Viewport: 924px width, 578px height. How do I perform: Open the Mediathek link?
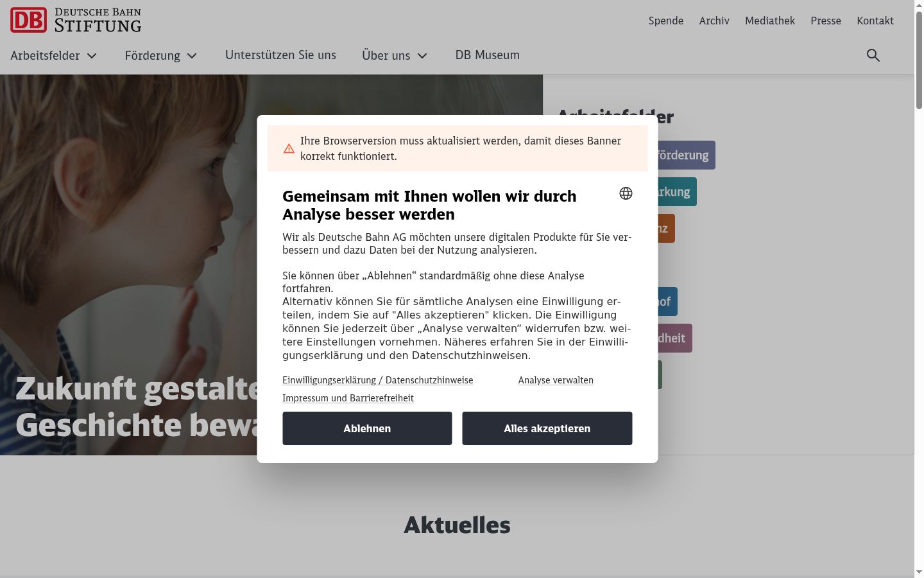(x=770, y=21)
